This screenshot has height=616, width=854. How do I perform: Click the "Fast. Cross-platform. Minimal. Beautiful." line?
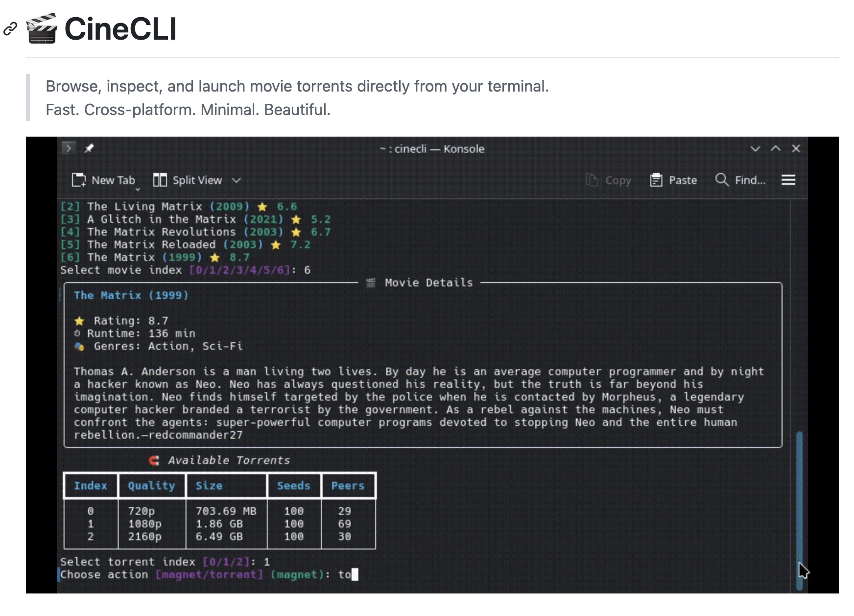tap(188, 110)
